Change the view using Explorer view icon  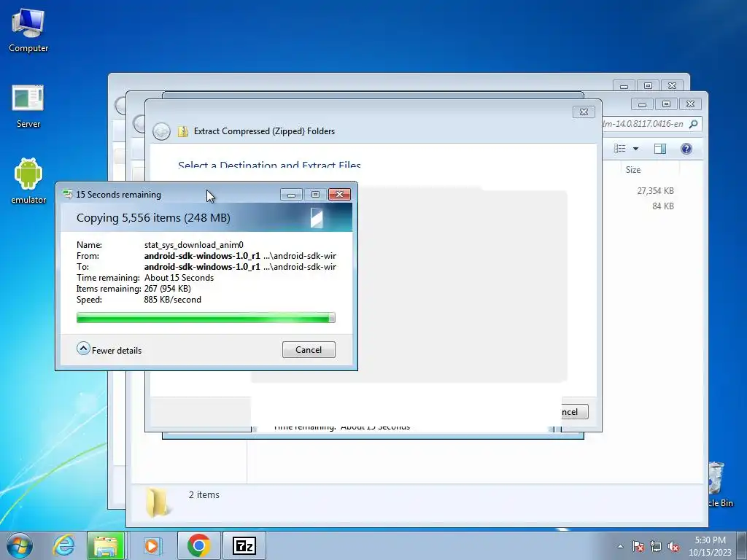(x=620, y=149)
